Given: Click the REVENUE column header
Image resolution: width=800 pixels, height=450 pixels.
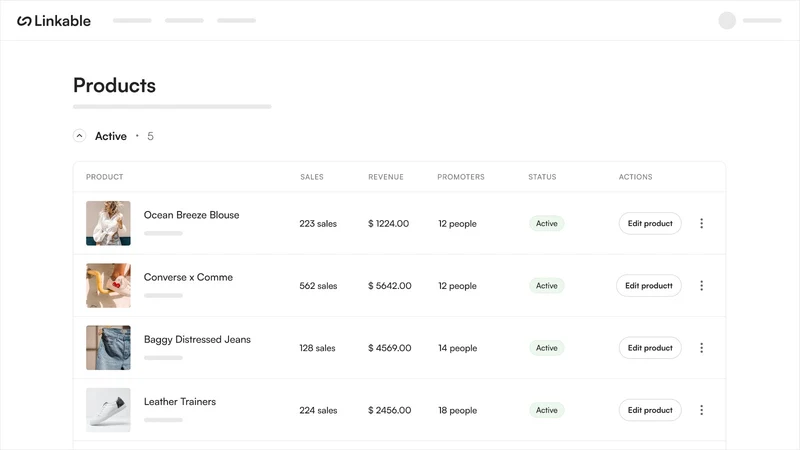Looking at the screenshot, I should click(386, 177).
